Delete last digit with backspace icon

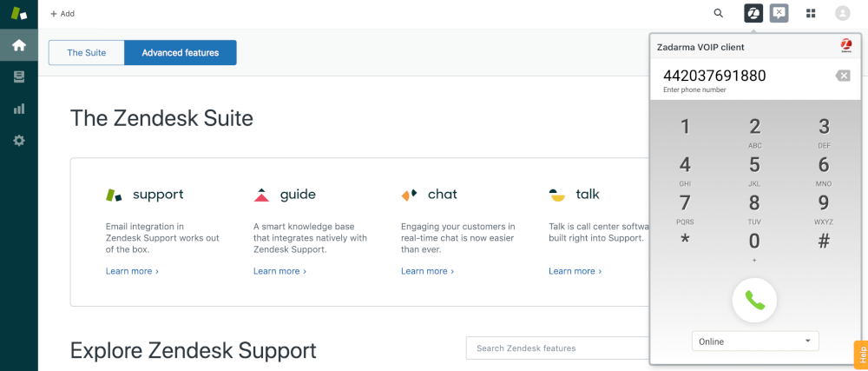point(842,76)
